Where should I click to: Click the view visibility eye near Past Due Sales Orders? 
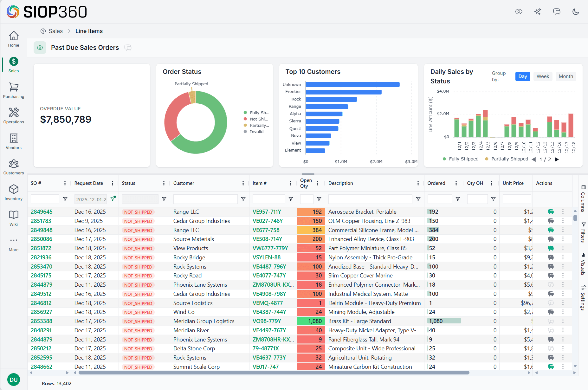[40, 48]
